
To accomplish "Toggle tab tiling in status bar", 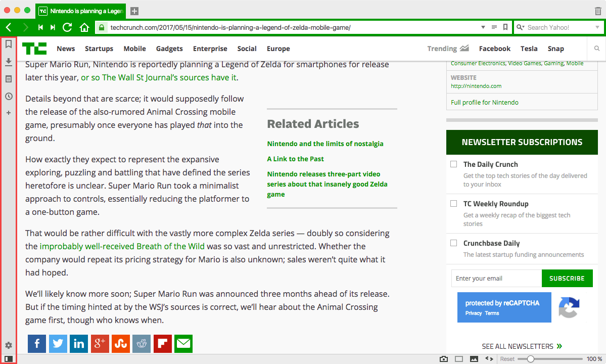I will click(x=459, y=359).
